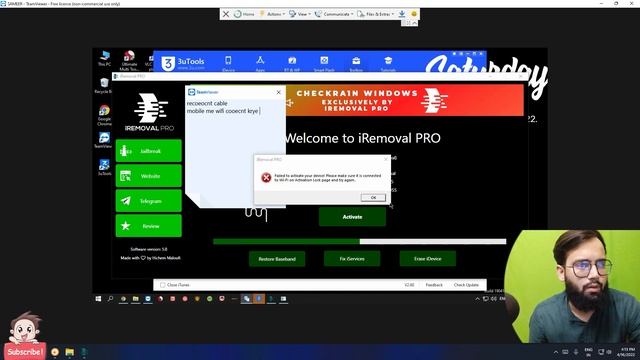
Task: Click the Review star icon
Action: 125,226
